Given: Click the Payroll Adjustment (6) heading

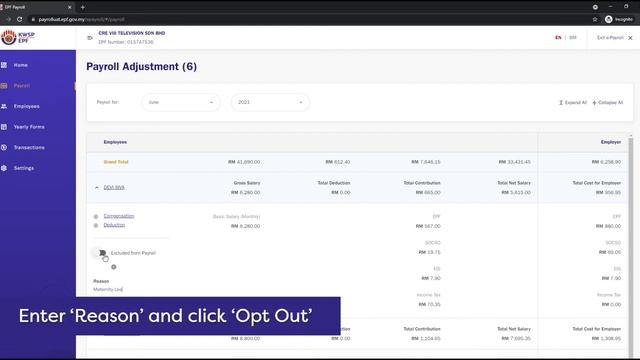Looking at the screenshot, I should pos(141,67).
